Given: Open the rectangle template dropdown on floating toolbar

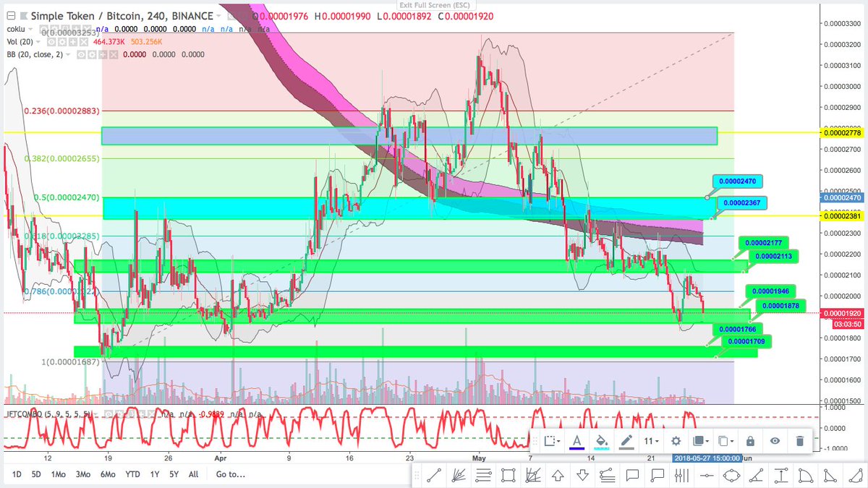Looking at the screenshot, I should click(551, 441).
